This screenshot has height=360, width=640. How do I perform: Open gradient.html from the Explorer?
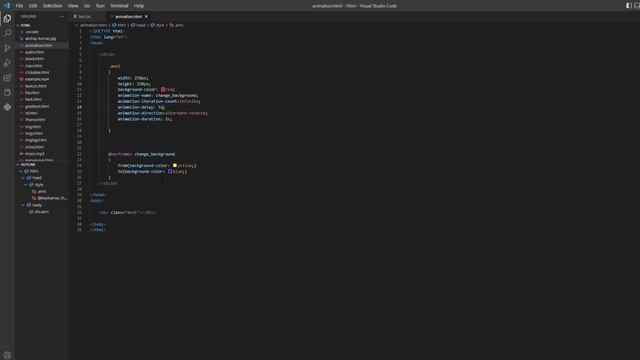coord(42,106)
